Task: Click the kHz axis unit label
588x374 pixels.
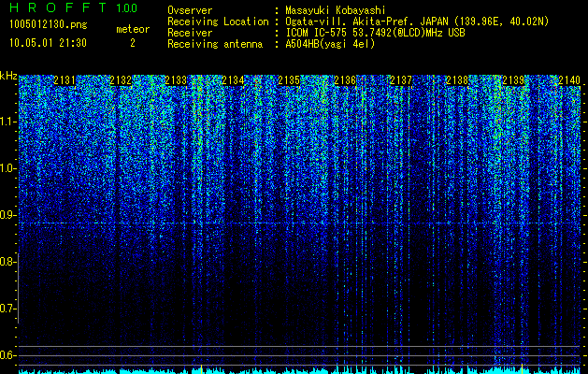Action: coord(8,76)
